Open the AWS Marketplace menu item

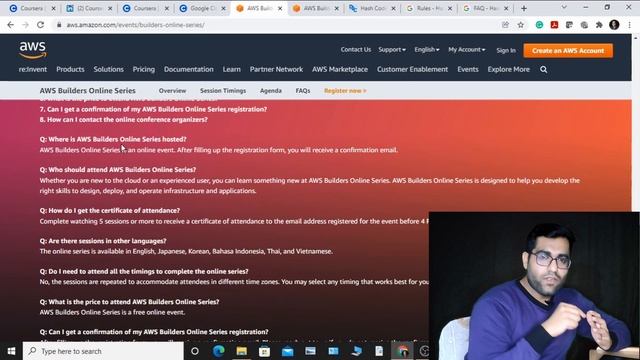(x=340, y=69)
